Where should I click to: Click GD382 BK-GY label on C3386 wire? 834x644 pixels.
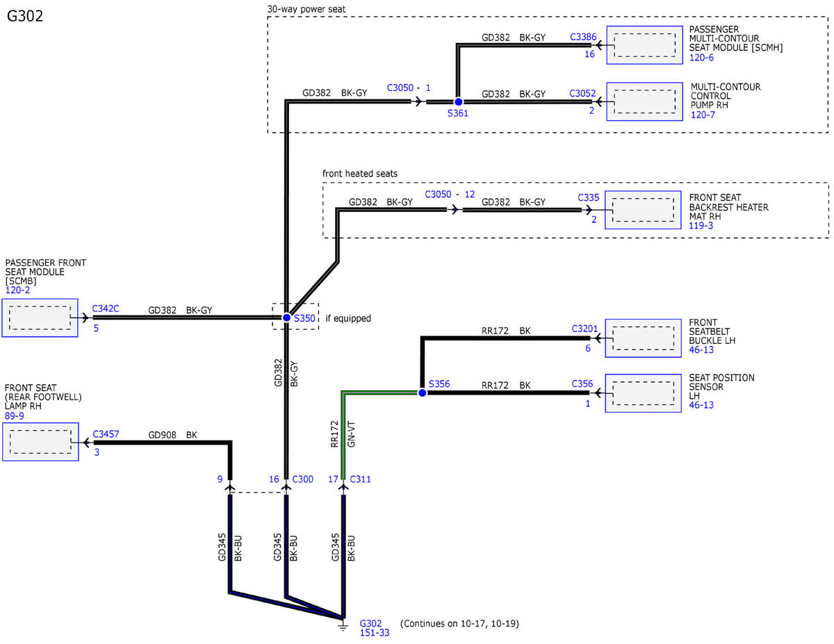514,38
